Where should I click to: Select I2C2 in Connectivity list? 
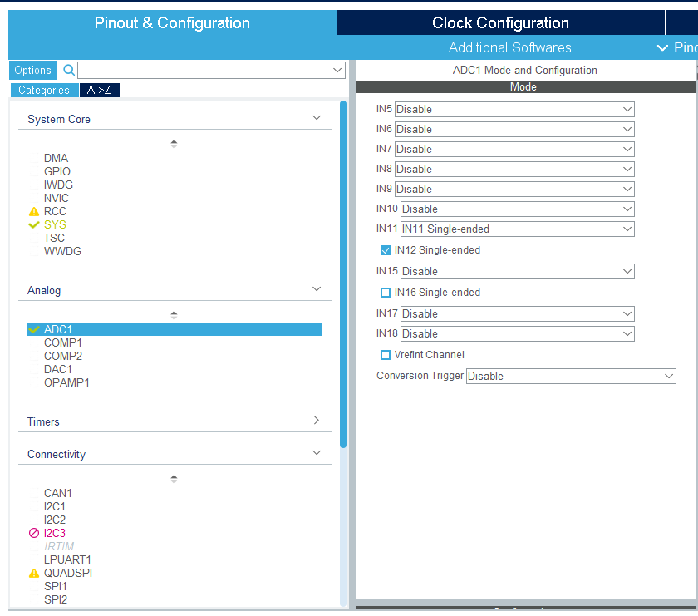(54, 520)
